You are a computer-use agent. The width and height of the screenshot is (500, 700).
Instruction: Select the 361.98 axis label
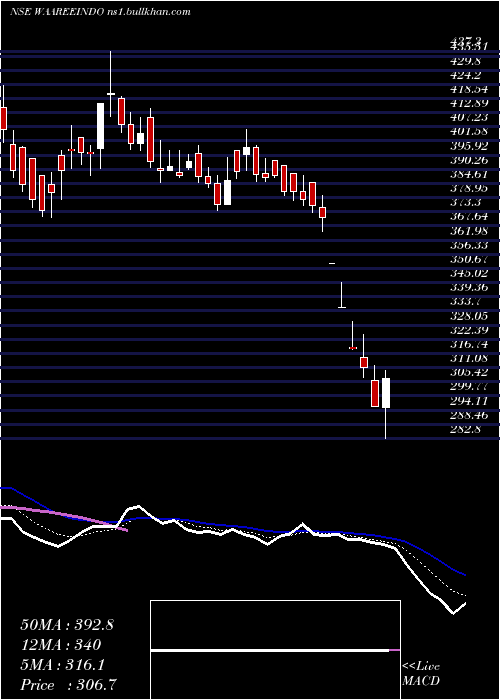tap(471, 231)
